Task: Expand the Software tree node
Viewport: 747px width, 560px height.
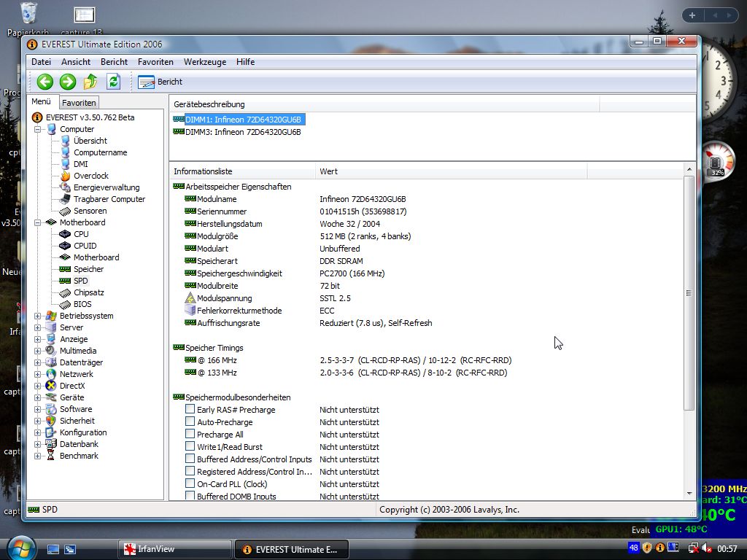Action: click(38, 409)
